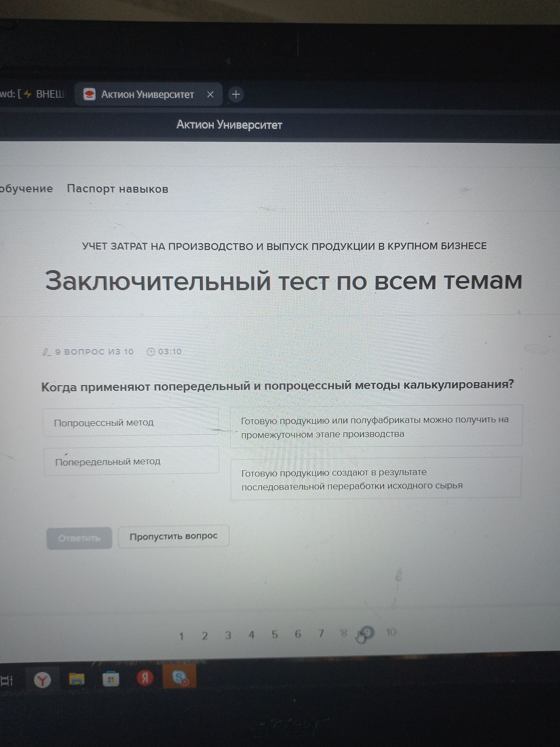
Task: Open a new browser tab
Action: pos(236,94)
